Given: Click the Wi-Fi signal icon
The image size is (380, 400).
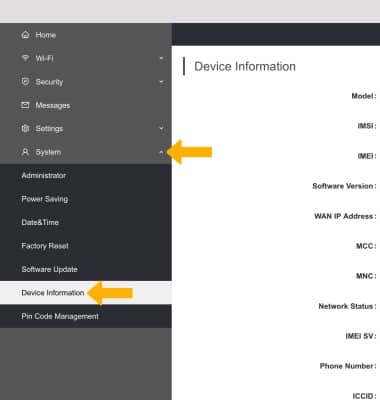Looking at the screenshot, I should pyautogui.click(x=25, y=58).
